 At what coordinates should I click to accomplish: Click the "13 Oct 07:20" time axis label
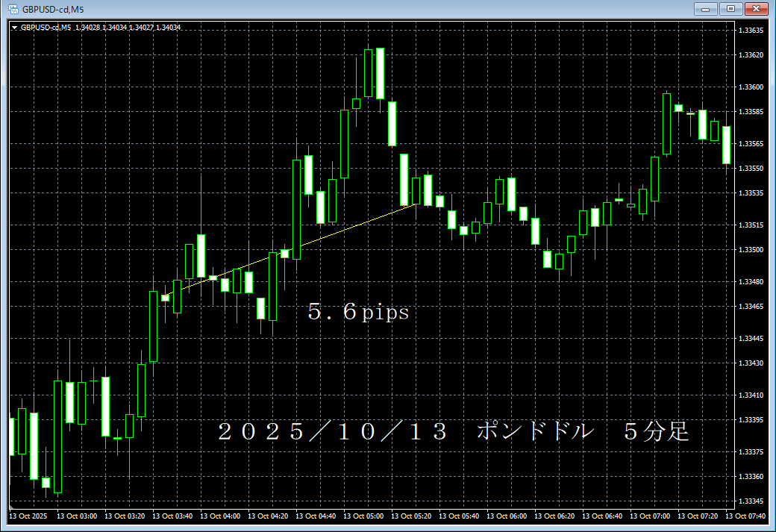[698, 516]
